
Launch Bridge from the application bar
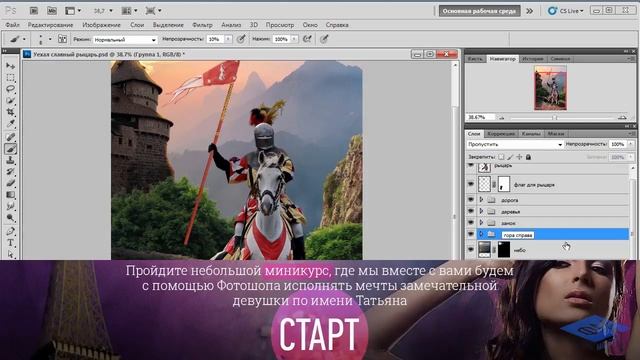[34, 11]
